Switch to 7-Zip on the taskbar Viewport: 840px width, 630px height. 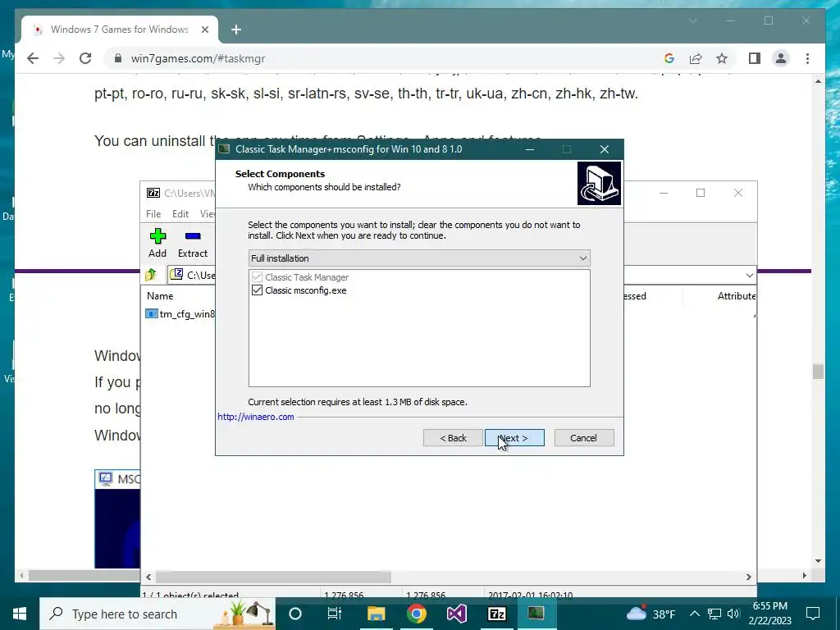496,614
